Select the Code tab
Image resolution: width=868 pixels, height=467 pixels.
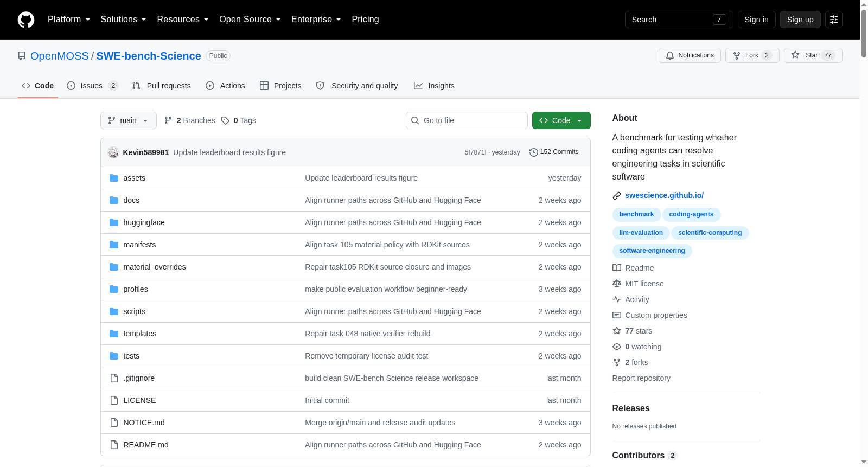point(38,86)
